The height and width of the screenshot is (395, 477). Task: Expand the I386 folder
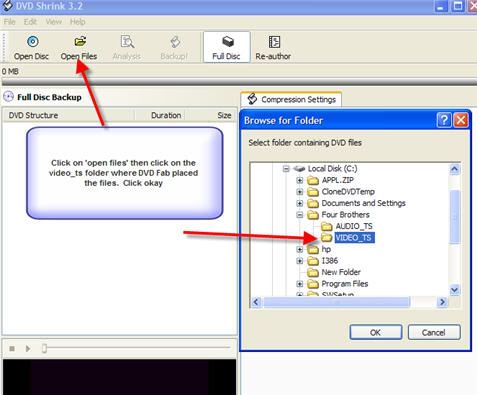pyautogui.click(x=300, y=261)
